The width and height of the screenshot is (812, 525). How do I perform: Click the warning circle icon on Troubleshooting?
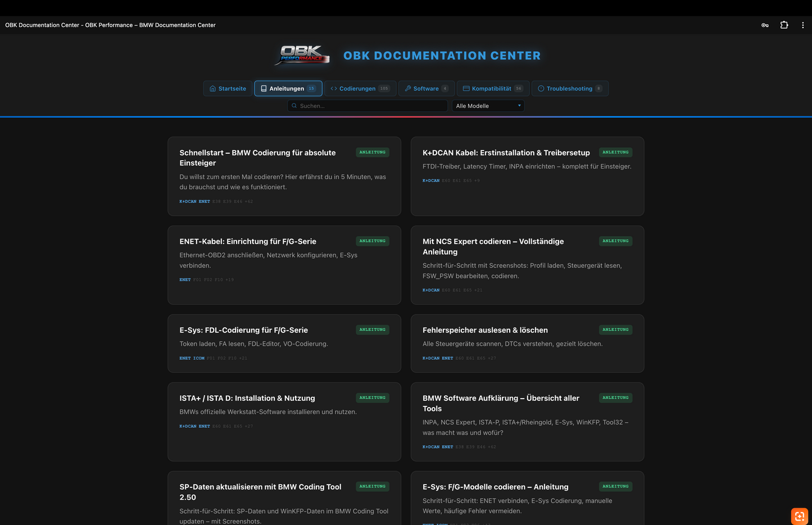coord(541,89)
